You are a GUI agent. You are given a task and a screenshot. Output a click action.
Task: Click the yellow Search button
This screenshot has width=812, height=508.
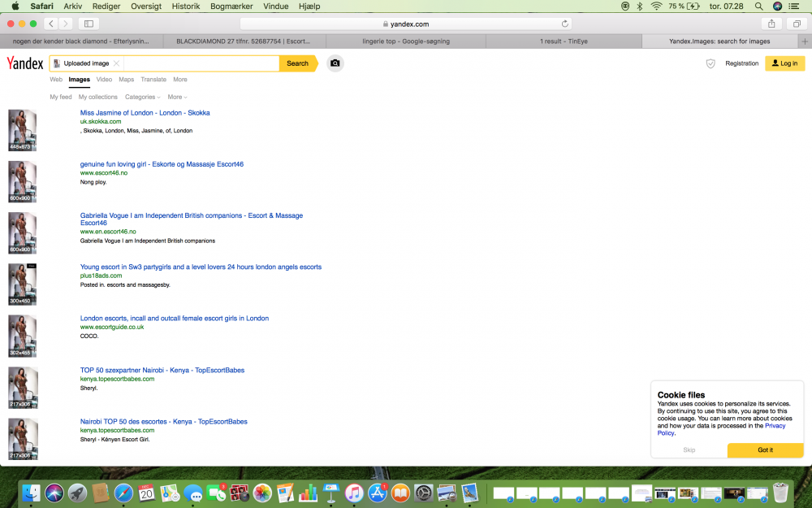pyautogui.click(x=298, y=63)
